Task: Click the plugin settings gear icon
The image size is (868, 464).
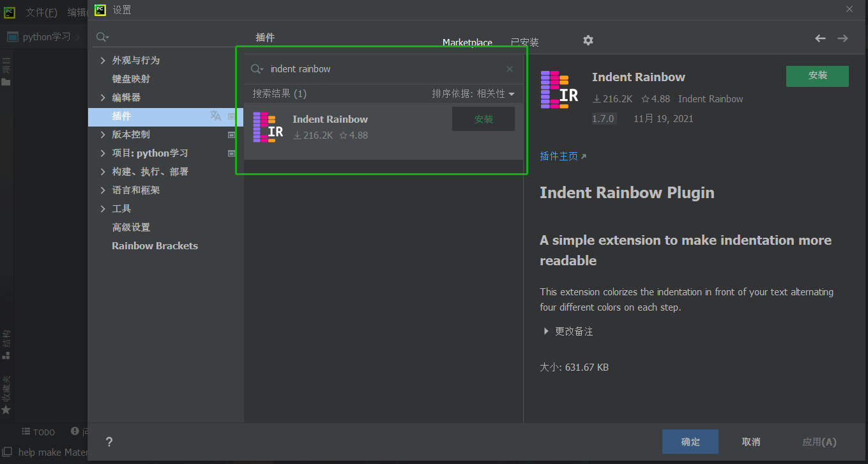Action: [588, 40]
